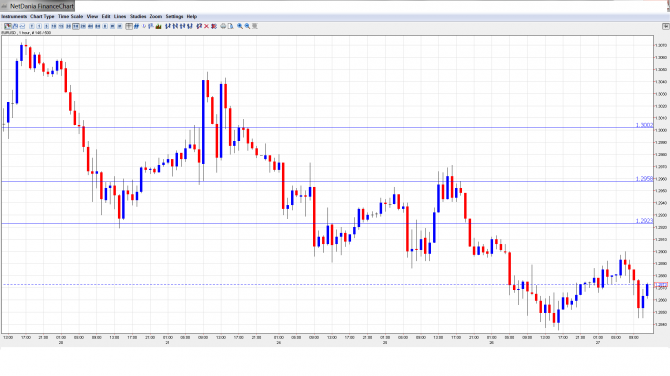Click the green volume bars study icon
The image size is (670, 376).
[159, 26]
